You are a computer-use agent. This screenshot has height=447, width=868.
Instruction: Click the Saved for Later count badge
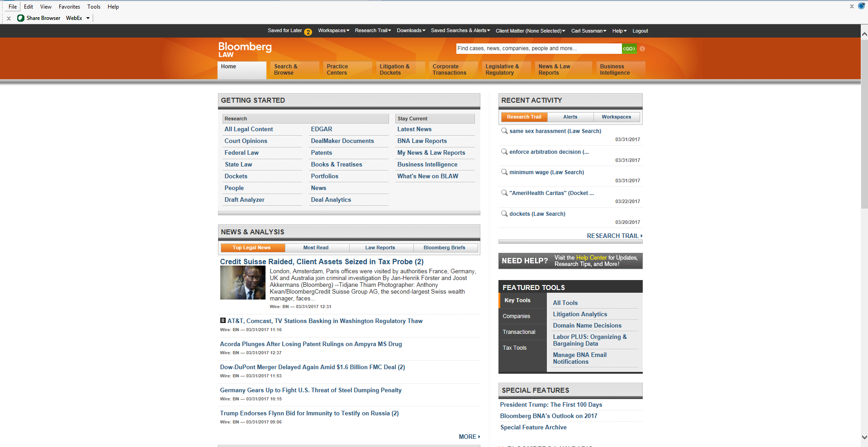coord(308,32)
